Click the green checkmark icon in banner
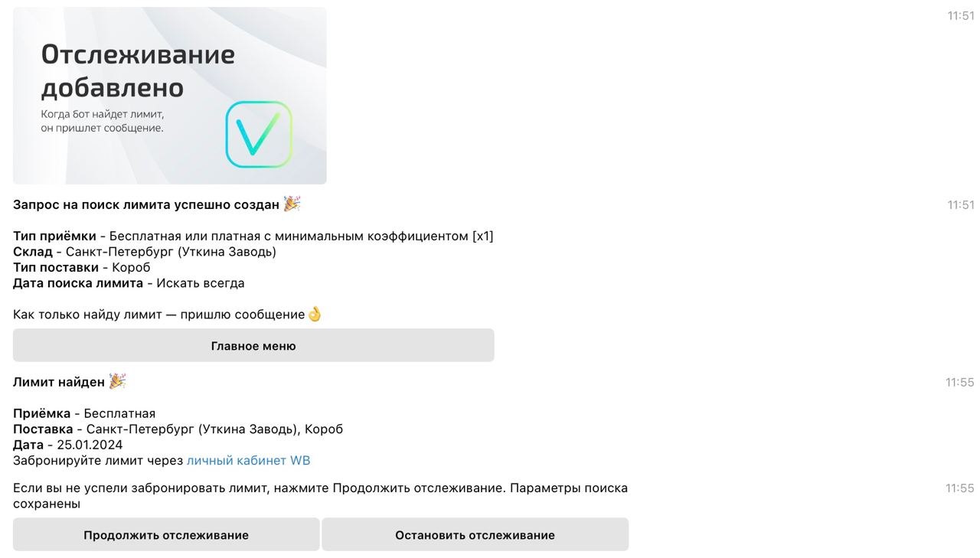 coord(259,135)
